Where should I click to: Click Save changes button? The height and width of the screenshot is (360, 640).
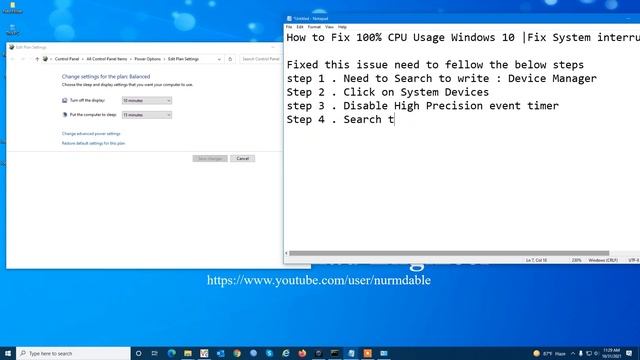coord(210,158)
